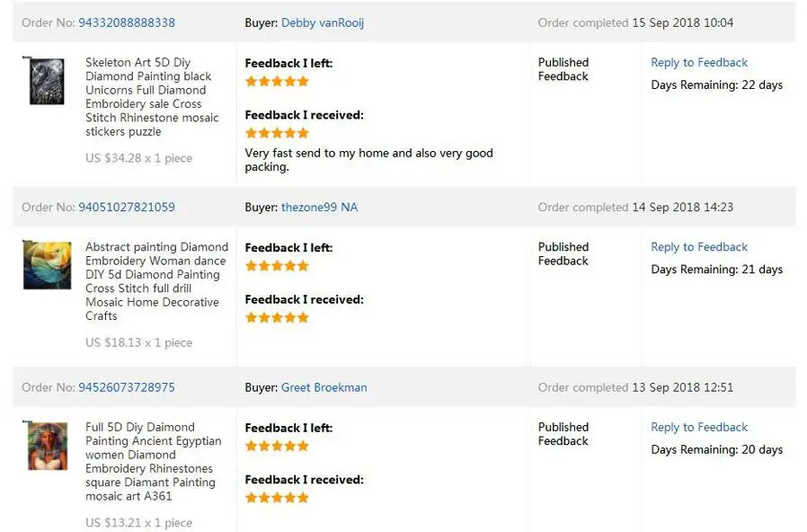Screen dimensions: 807x532
Task: Open the Abstract Woman dance product thumbnail
Action: click(x=47, y=264)
